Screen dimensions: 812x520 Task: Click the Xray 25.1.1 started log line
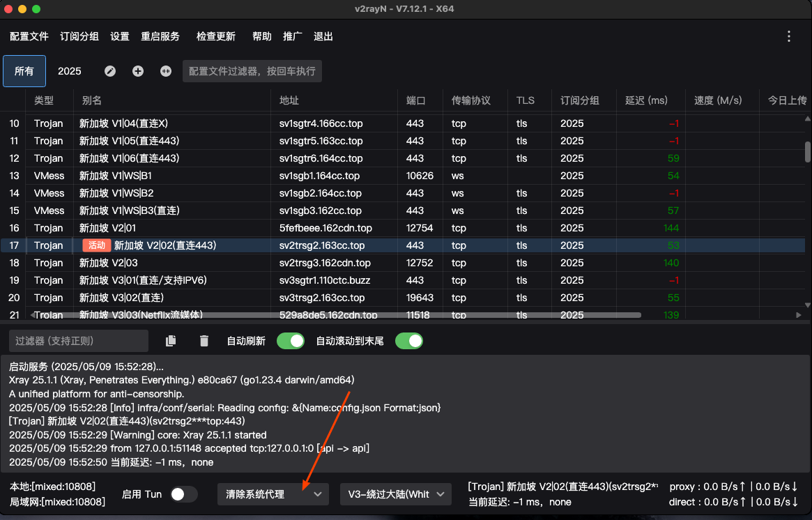tap(138, 435)
